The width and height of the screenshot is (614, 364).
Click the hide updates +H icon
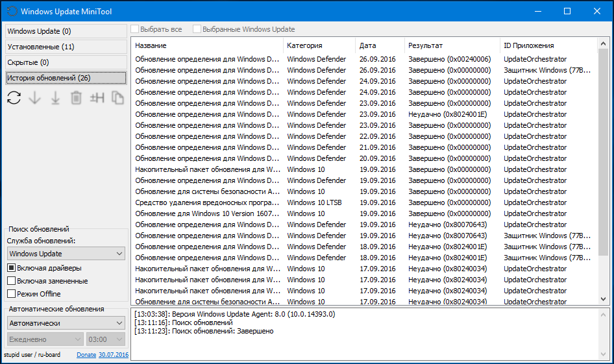(x=97, y=98)
